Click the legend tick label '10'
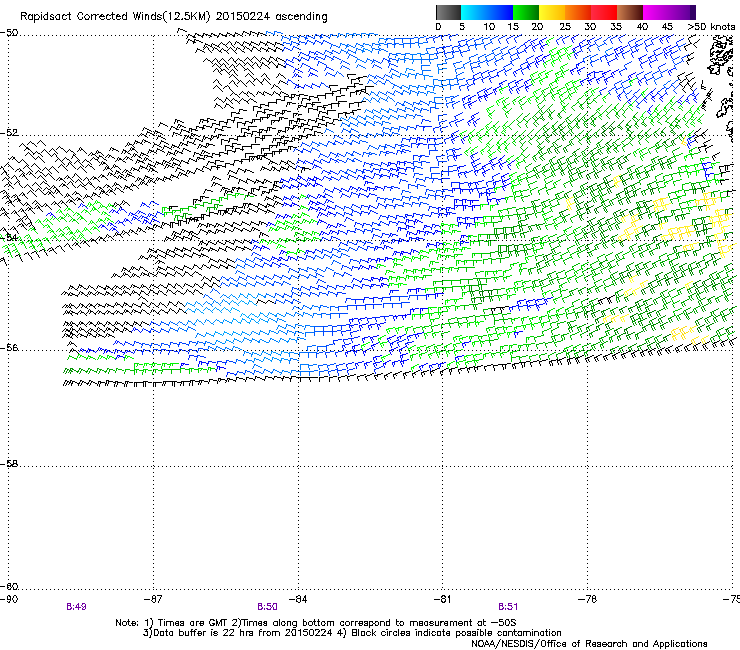This screenshot has width=740, height=650. point(489,27)
